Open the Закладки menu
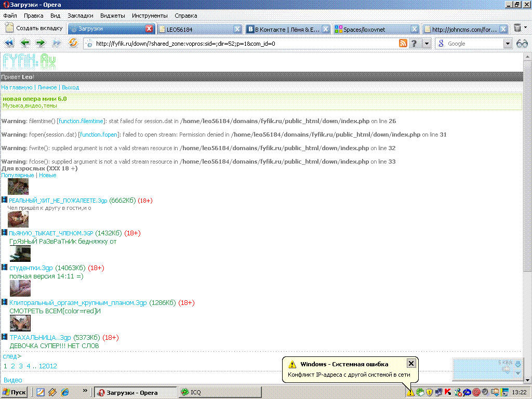 coord(81,16)
